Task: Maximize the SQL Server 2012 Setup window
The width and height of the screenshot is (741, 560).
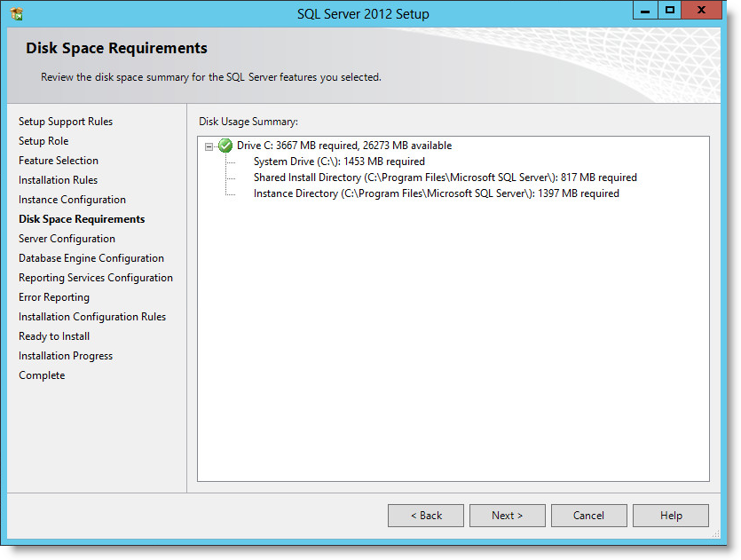Action: coord(670,10)
